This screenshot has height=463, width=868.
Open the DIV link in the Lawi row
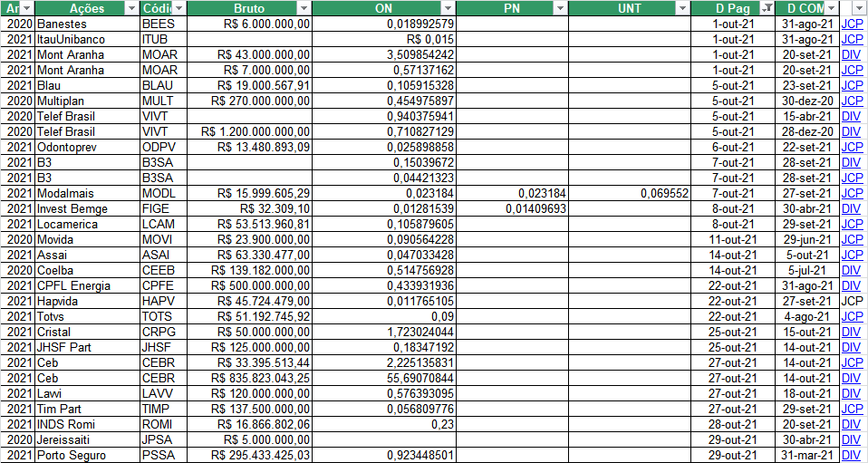click(x=851, y=393)
